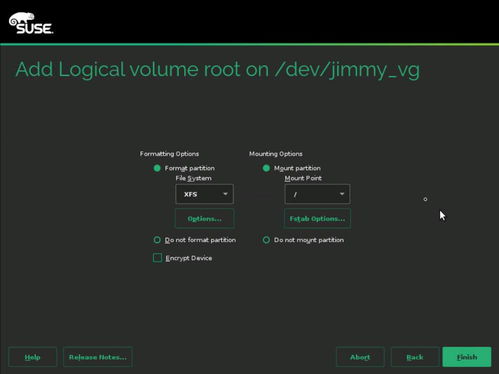Image resolution: width=499 pixels, height=374 pixels.
Task: Choose Do not format partition option
Action: point(157,240)
